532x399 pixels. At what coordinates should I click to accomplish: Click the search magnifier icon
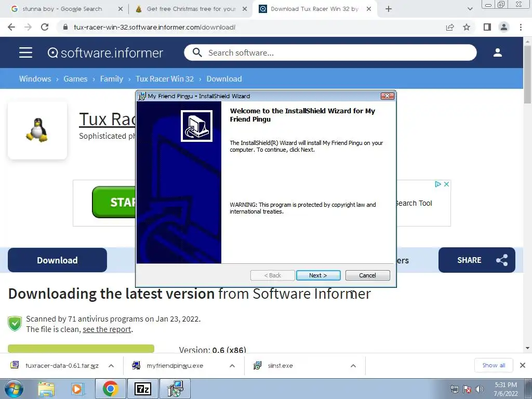pyautogui.click(x=197, y=52)
